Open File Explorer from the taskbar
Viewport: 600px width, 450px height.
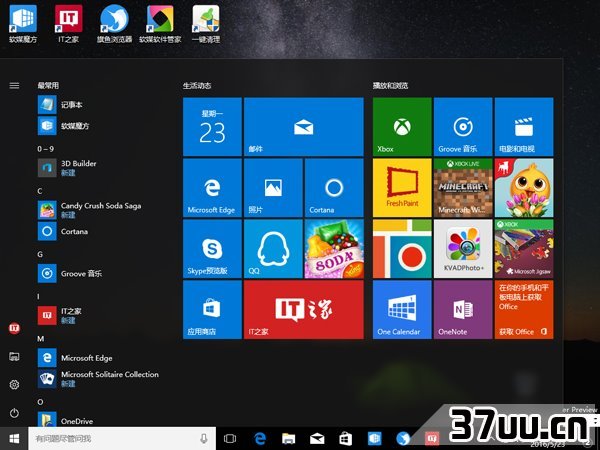[289, 439]
